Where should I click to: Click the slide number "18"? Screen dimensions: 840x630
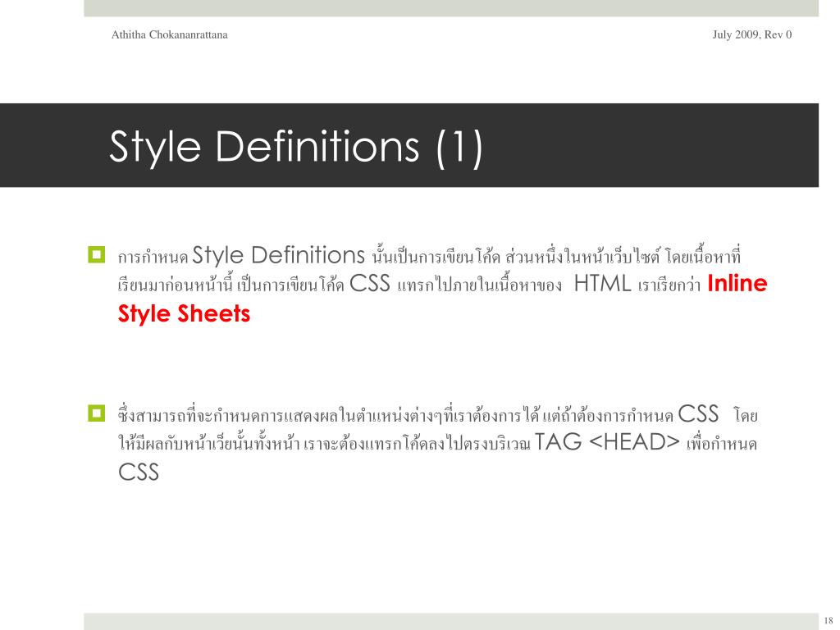click(829, 620)
